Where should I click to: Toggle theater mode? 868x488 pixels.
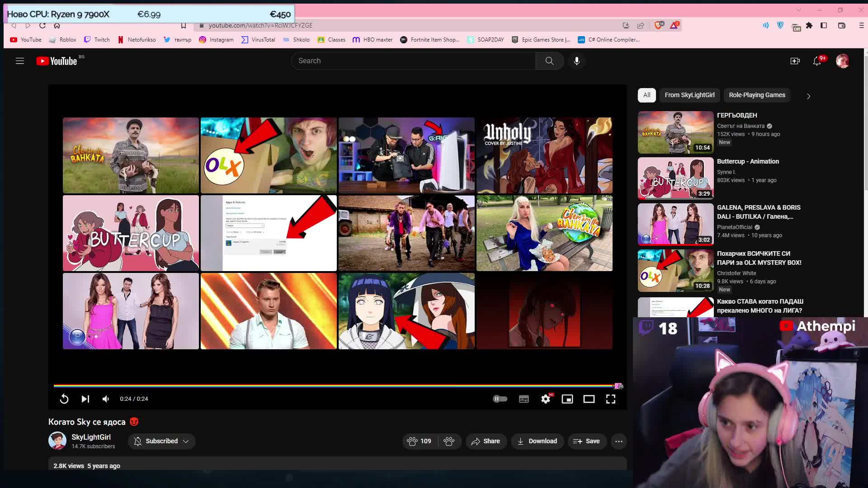[x=589, y=399]
